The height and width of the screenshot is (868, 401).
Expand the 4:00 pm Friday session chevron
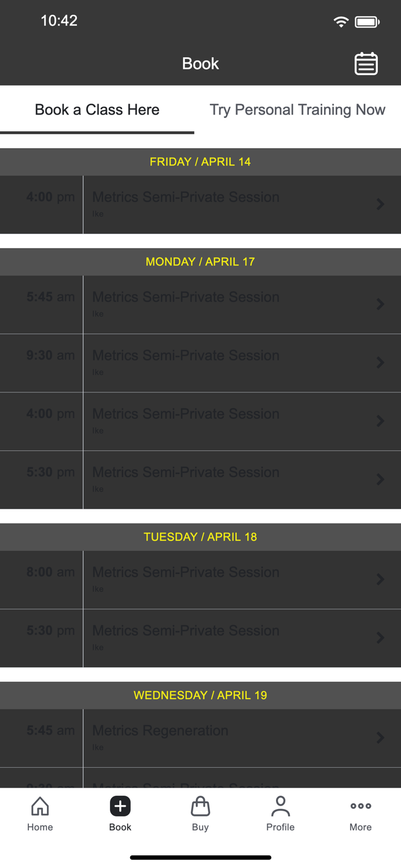(x=380, y=204)
